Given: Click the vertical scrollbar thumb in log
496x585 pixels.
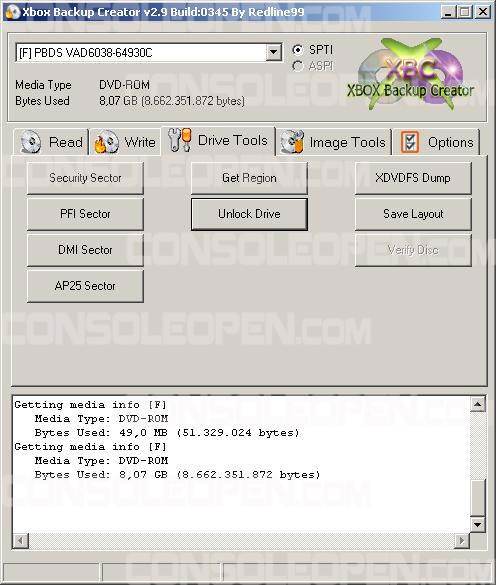Looking at the screenshot, I should tap(478, 498).
